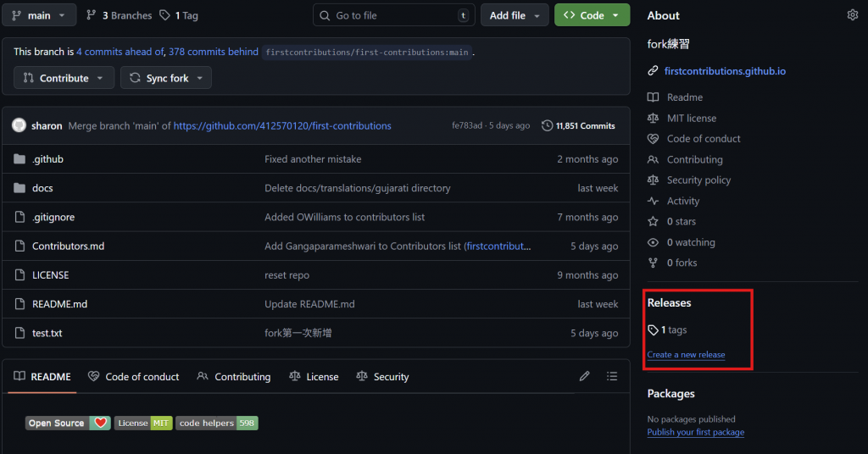The height and width of the screenshot is (454, 868).
Task: Click the fe783ad commit hash
Action: (467, 125)
